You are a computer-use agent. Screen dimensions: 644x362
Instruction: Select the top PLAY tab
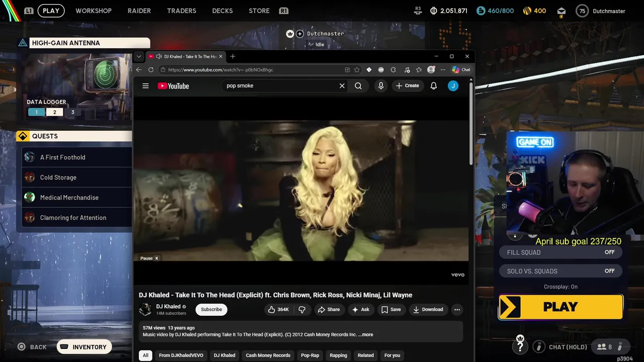click(x=51, y=11)
